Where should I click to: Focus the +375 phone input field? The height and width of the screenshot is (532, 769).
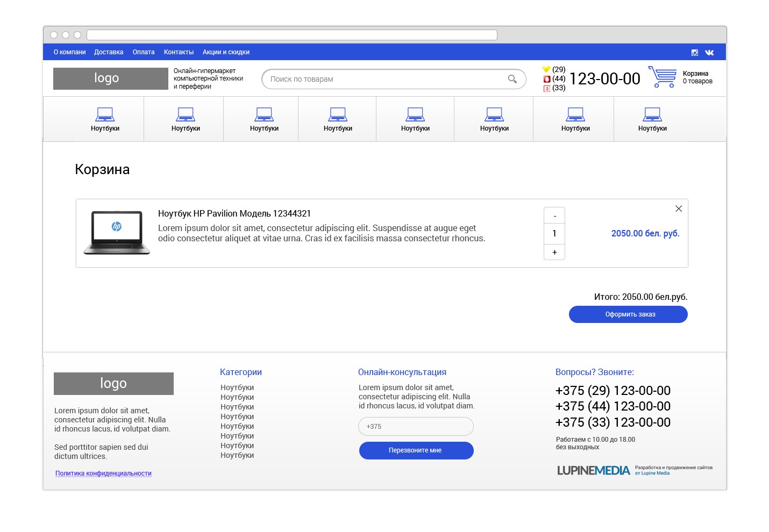pyautogui.click(x=416, y=426)
